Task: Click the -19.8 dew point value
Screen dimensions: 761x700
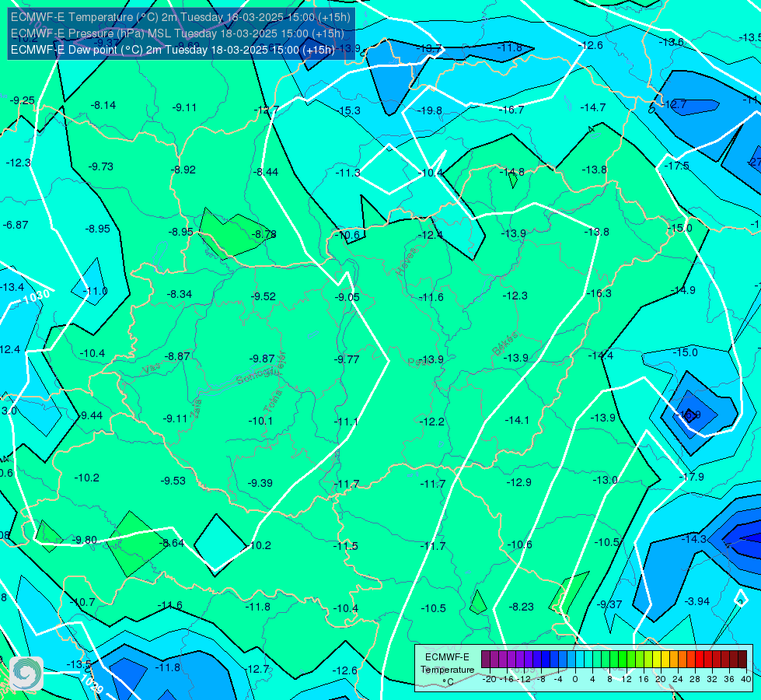Action: click(430, 110)
